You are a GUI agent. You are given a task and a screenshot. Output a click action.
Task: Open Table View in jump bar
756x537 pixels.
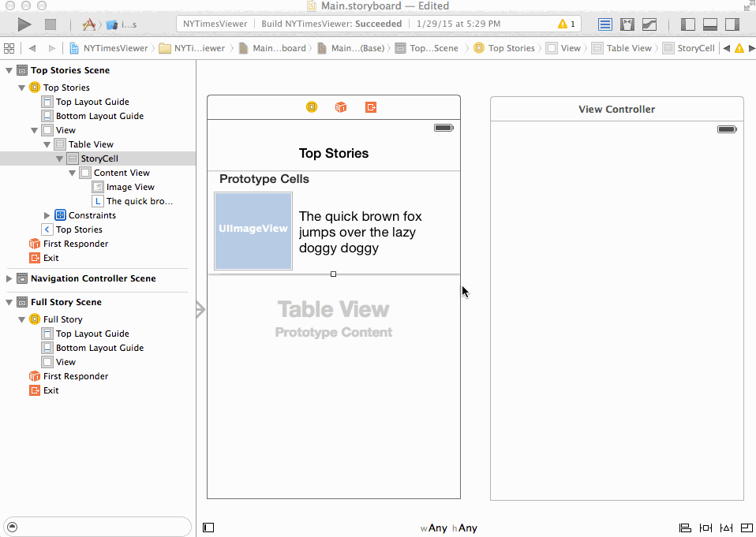[x=622, y=48]
